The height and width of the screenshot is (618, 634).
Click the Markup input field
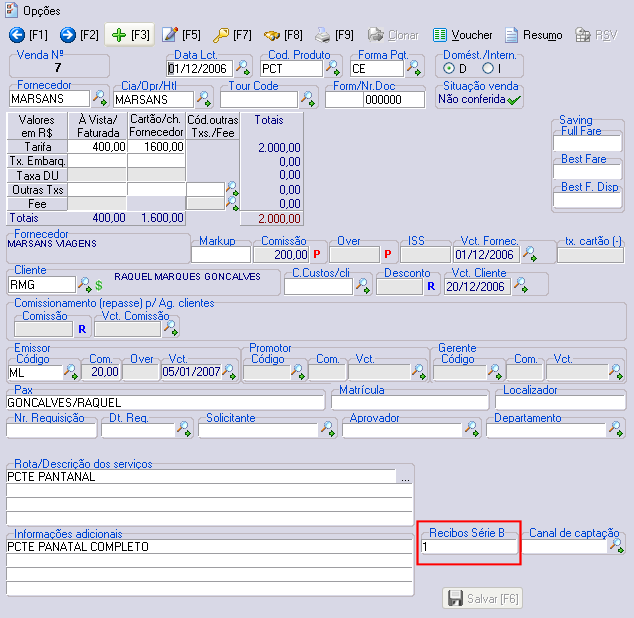coord(221,255)
